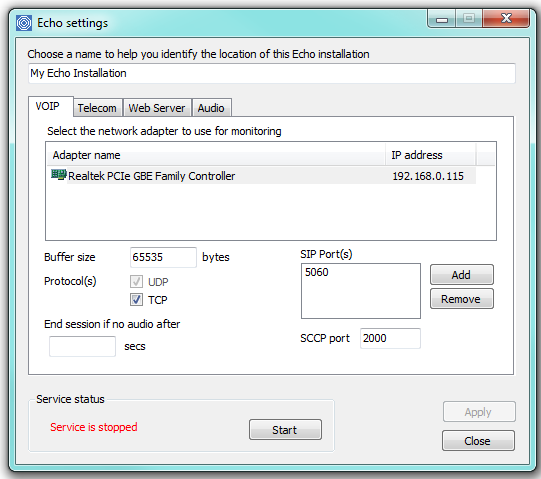
Task: Click Add to add a SIP port
Action: coord(462,275)
